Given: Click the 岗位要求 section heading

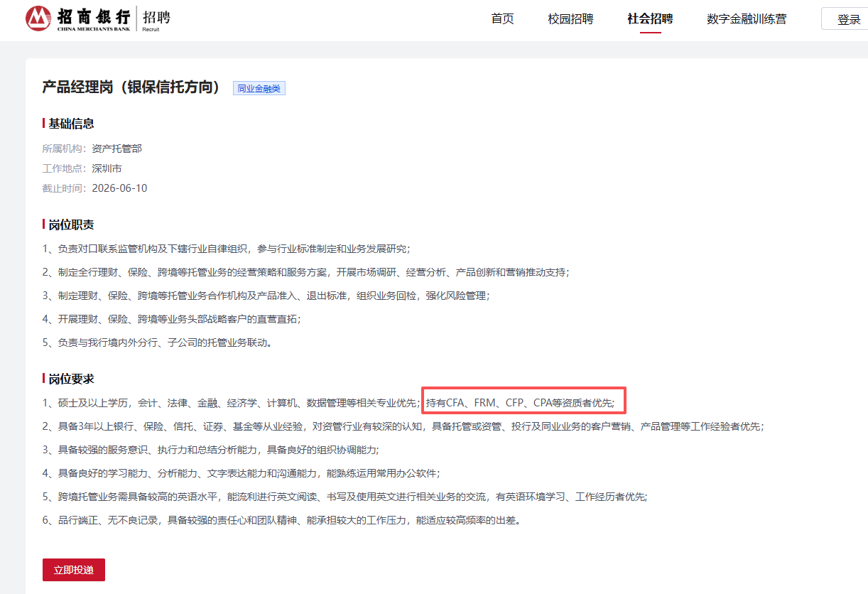Looking at the screenshot, I should tap(71, 379).
